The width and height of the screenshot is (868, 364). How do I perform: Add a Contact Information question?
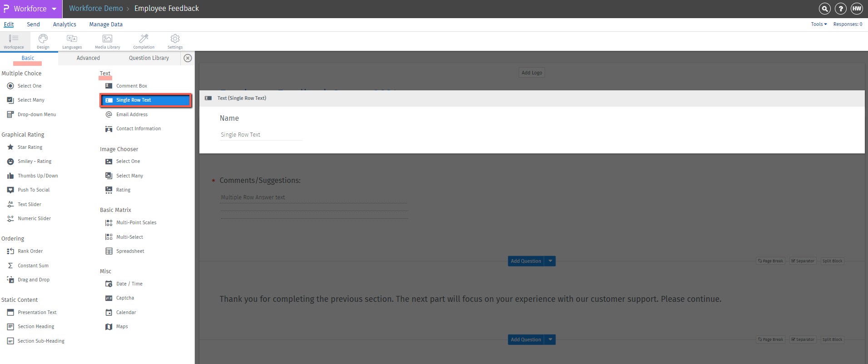pyautogui.click(x=133, y=128)
